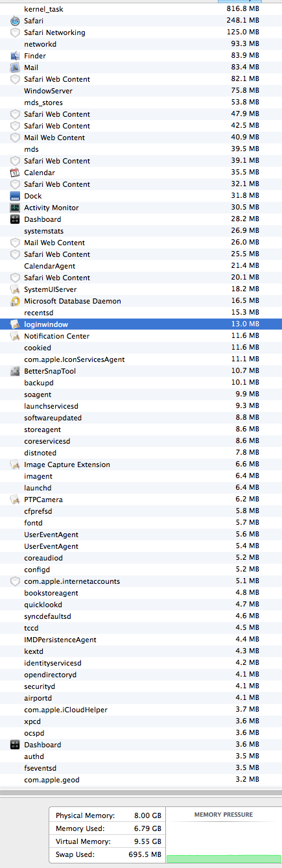The image size is (282, 868).
Task: Click the Activity Monitor icon
Action: click(x=16, y=208)
